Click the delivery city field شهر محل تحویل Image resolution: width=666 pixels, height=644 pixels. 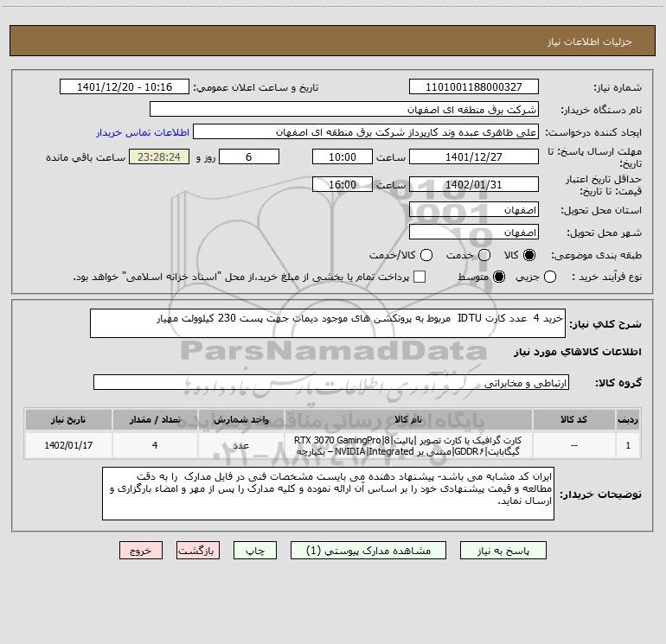coord(474,233)
